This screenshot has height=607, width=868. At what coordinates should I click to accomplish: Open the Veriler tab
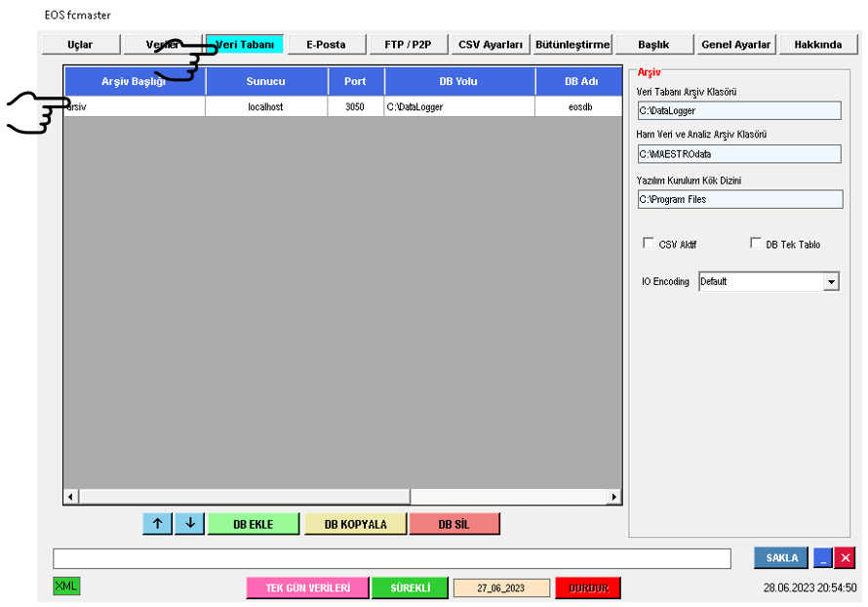tap(163, 44)
